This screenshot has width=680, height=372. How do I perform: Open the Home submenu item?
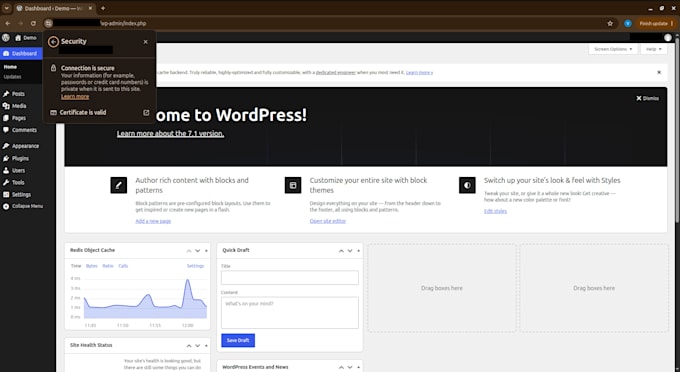(10, 67)
